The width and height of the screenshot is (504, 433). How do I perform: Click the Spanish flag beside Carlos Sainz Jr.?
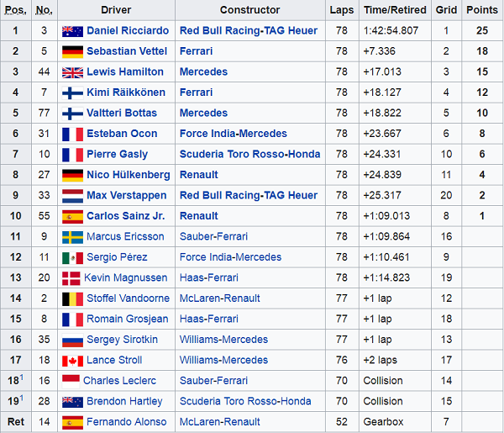72,217
